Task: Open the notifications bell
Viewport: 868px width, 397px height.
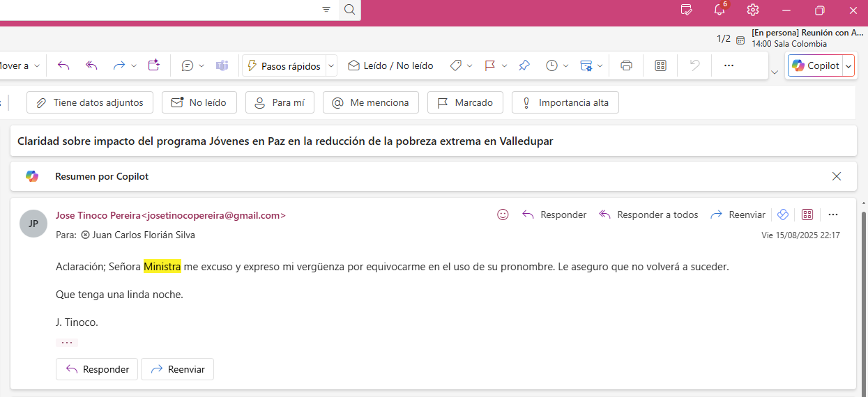Action: pos(720,10)
